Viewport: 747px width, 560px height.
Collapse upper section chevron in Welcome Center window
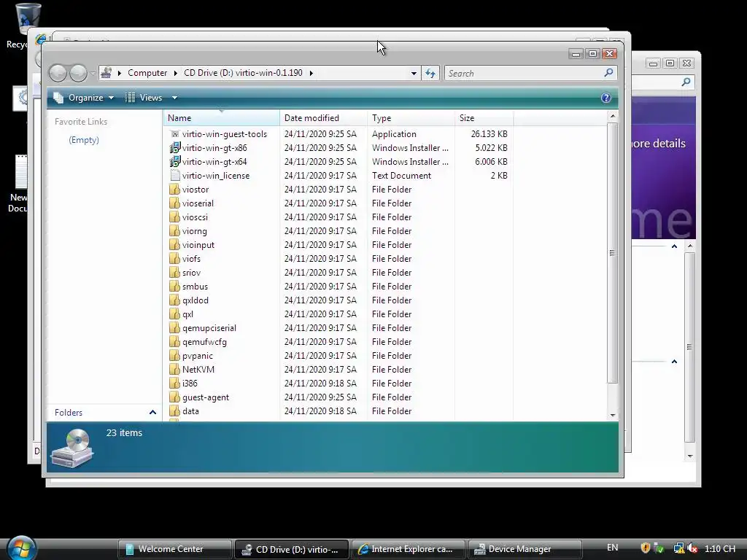tap(674, 246)
